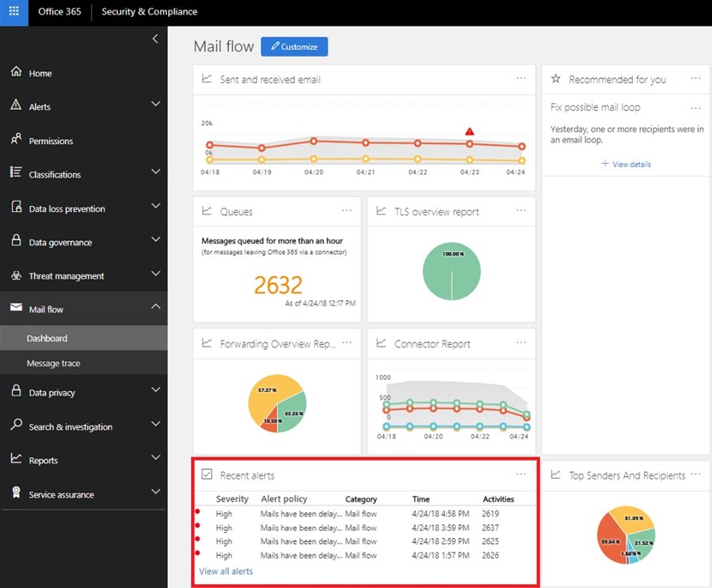Screen dimensions: 712x588
Task: Click the chart icon on Top Senders And Recipients
Action: pos(555,475)
